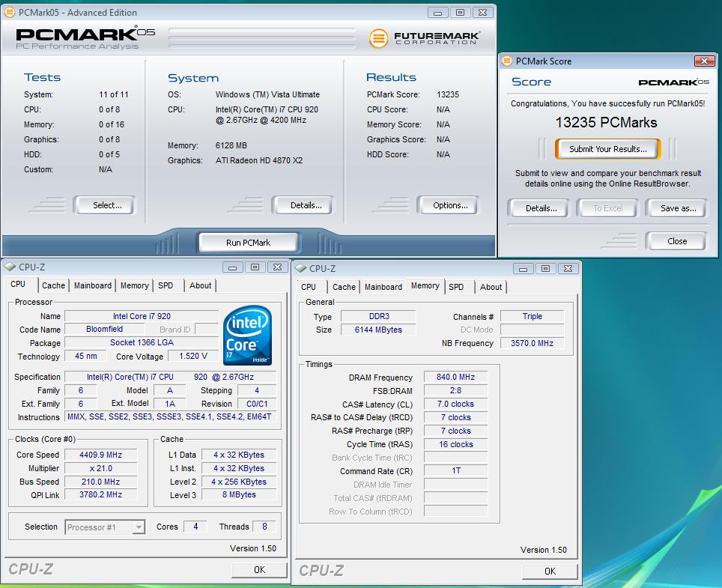Open Details... in PCMark Score dialog
This screenshot has width=722, height=588.
[x=539, y=208]
